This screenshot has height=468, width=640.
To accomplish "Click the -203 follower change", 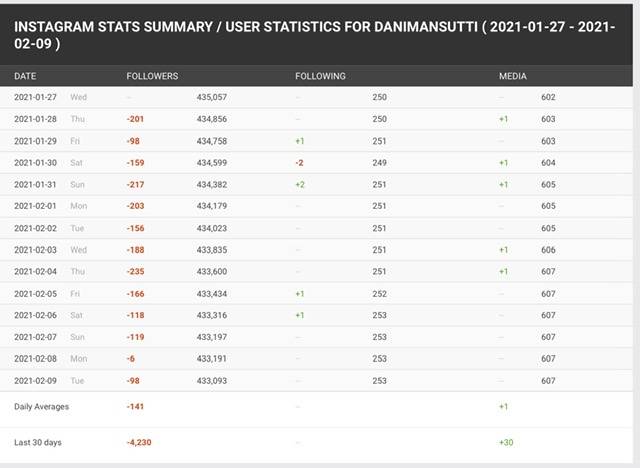I will (135, 206).
